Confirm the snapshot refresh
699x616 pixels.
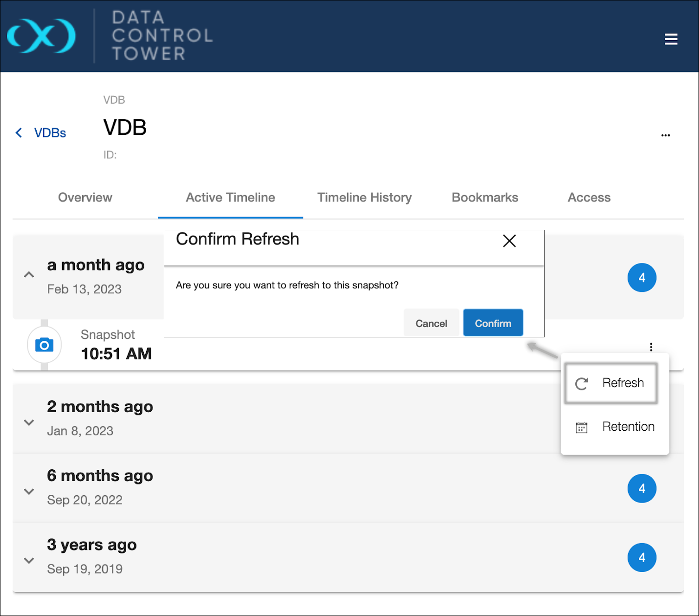493,323
